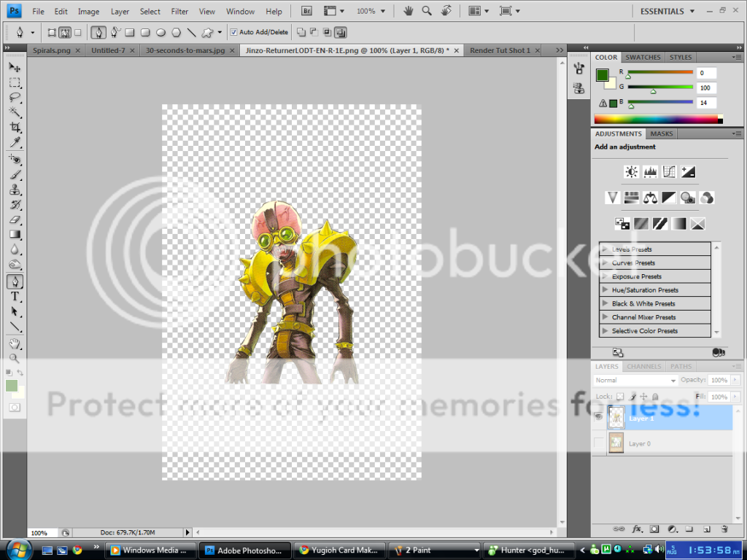Show Layer 0 by clicking its visibility box
The image size is (747, 560).
point(598,443)
